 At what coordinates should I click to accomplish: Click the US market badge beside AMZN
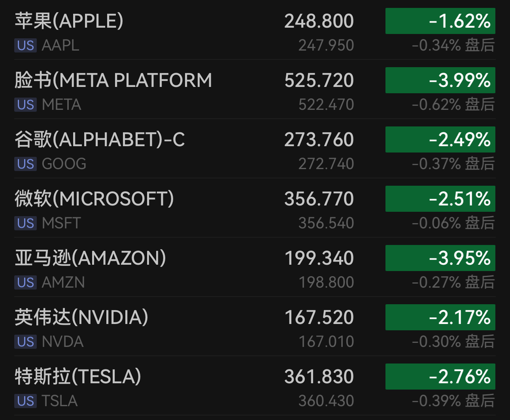click(26, 283)
